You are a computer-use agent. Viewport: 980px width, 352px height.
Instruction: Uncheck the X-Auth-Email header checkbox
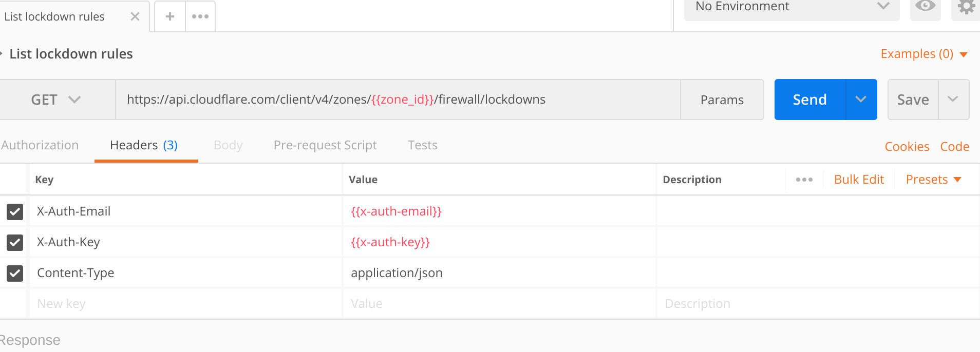(x=15, y=211)
